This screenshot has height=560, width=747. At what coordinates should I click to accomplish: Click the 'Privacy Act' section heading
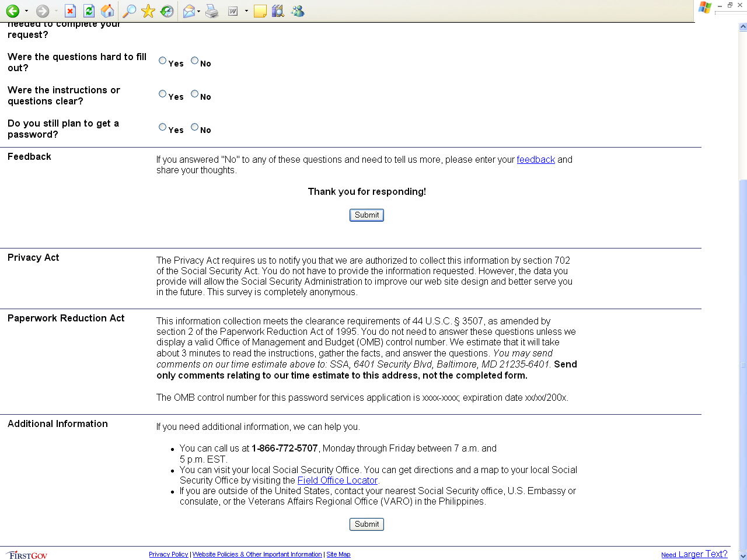tap(33, 258)
